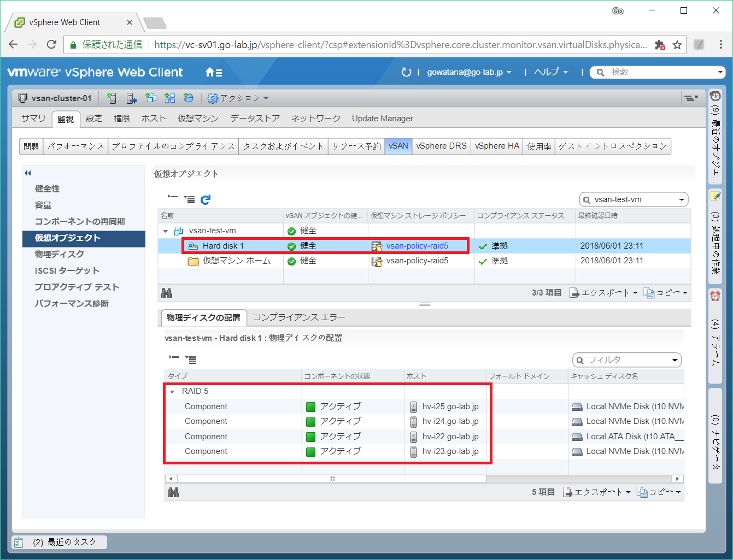The height and width of the screenshot is (560, 733).
Task: Click the recent tasks icon at the bottom
Action: tap(19, 543)
